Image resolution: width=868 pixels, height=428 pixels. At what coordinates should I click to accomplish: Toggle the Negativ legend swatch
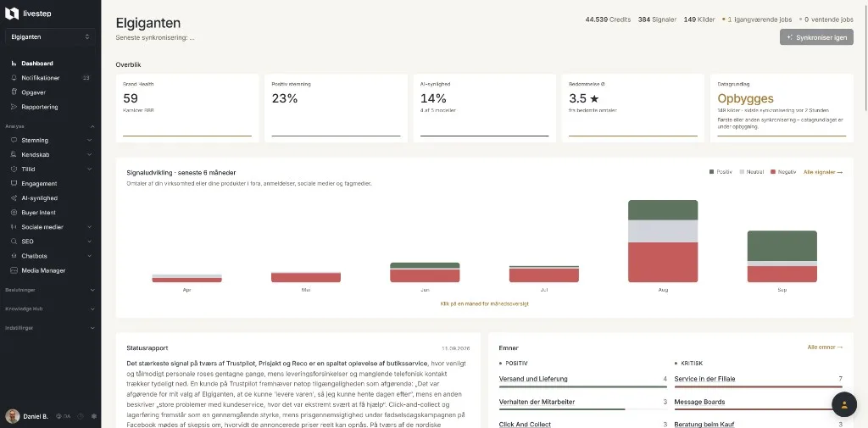pyautogui.click(x=773, y=172)
